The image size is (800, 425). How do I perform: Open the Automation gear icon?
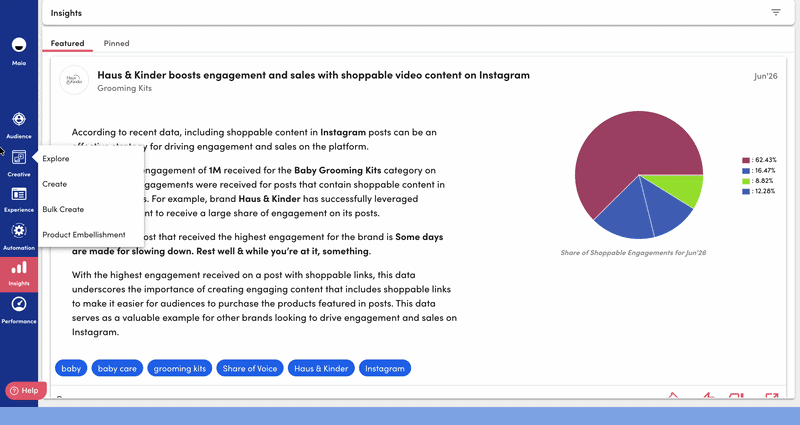point(19,231)
